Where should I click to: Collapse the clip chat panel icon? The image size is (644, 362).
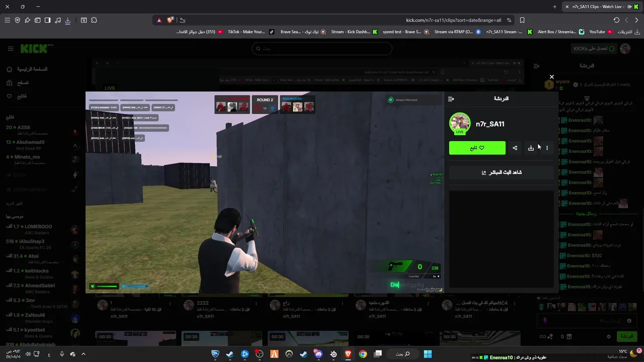(x=451, y=99)
